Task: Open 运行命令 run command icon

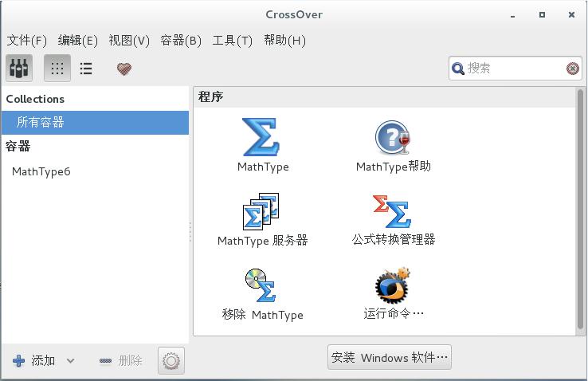Action: click(393, 285)
